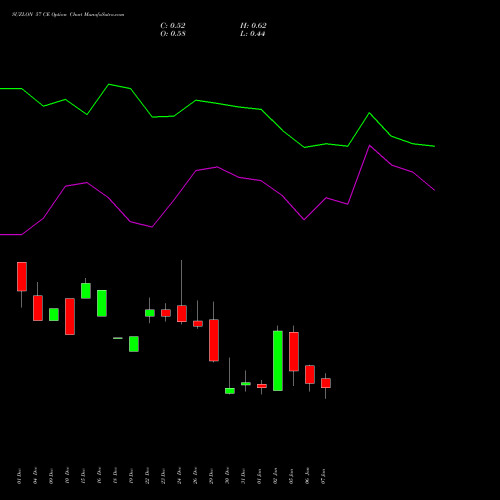The height and width of the screenshot is (500, 500).
Task: Click the last red candlestick for 07 Jan
Action: [x=326, y=383]
